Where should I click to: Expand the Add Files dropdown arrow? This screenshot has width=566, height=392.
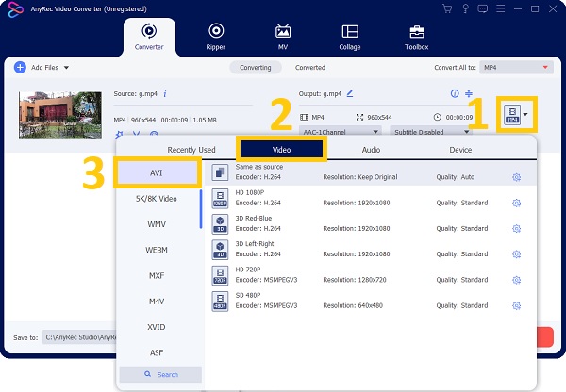(x=66, y=68)
